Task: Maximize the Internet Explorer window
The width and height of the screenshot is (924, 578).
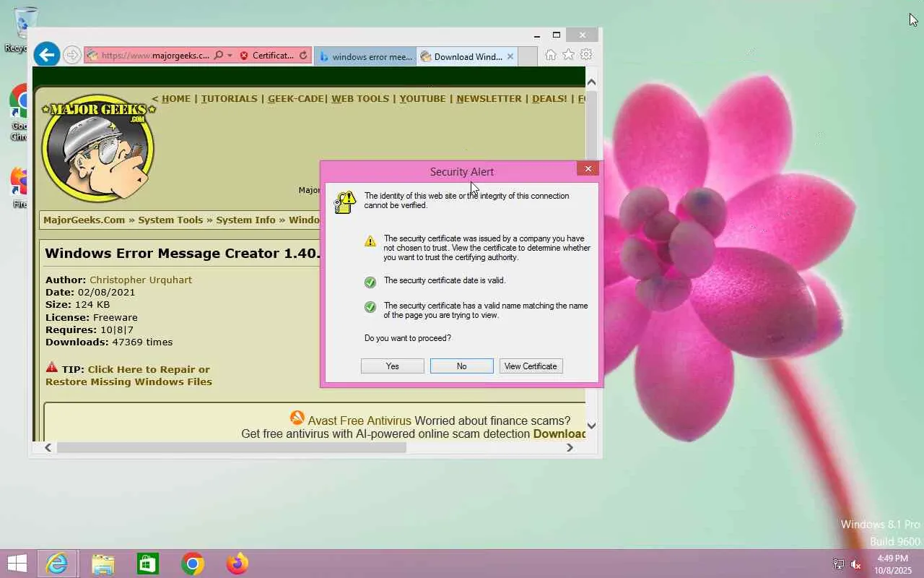Action: 557,35
